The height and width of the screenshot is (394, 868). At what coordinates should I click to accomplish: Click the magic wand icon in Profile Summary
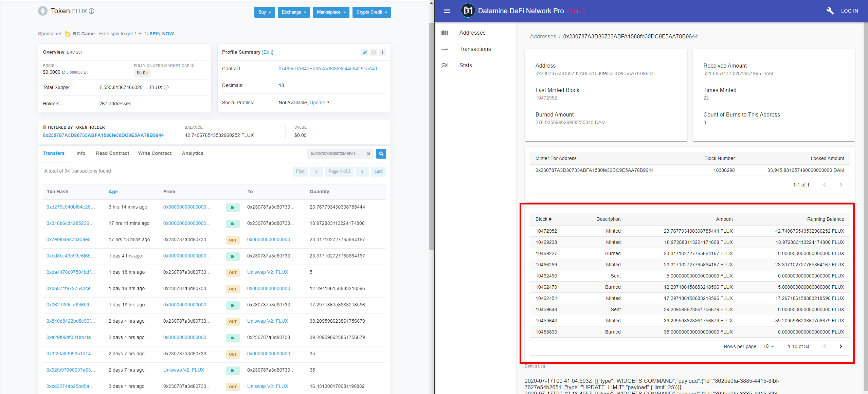point(365,52)
